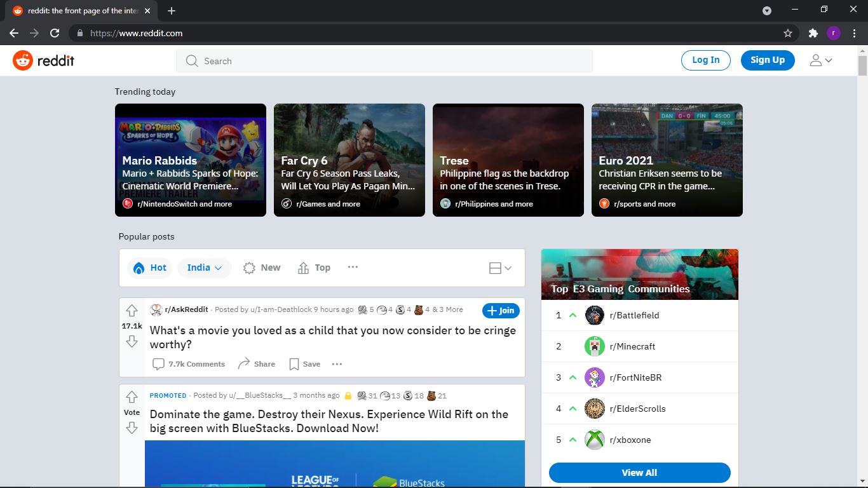Open r/xboxone community link
Screen dimensions: 868x488
(630, 440)
